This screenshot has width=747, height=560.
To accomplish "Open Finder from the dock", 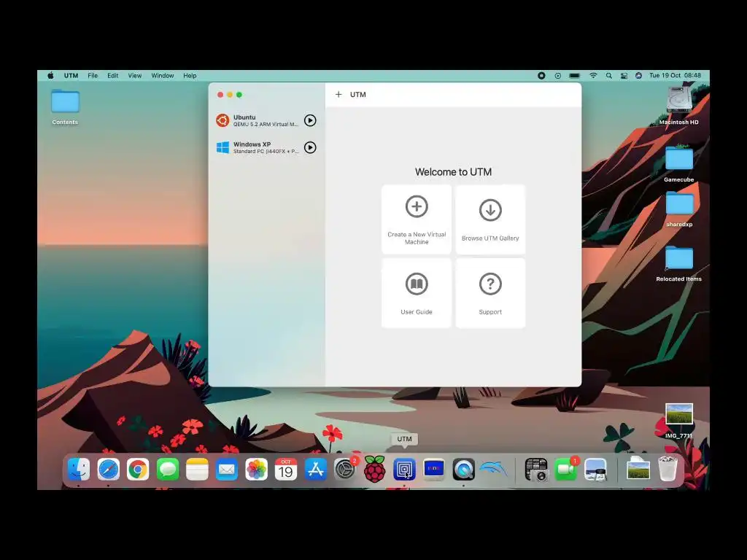I will click(x=79, y=470).
